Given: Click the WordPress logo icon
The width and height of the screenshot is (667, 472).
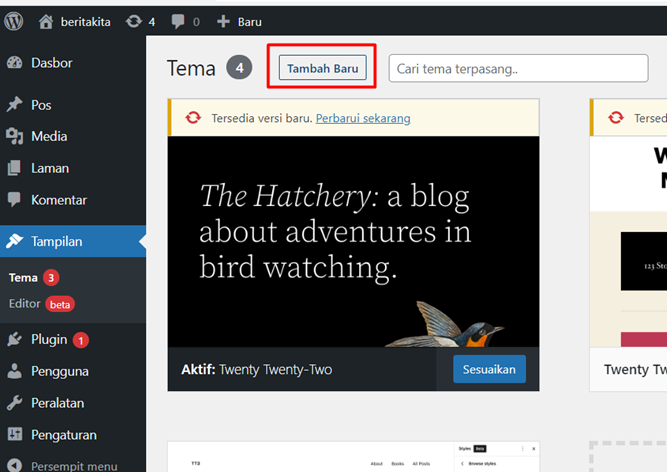Looking at the screenshot, I should [x=14, y=21].
